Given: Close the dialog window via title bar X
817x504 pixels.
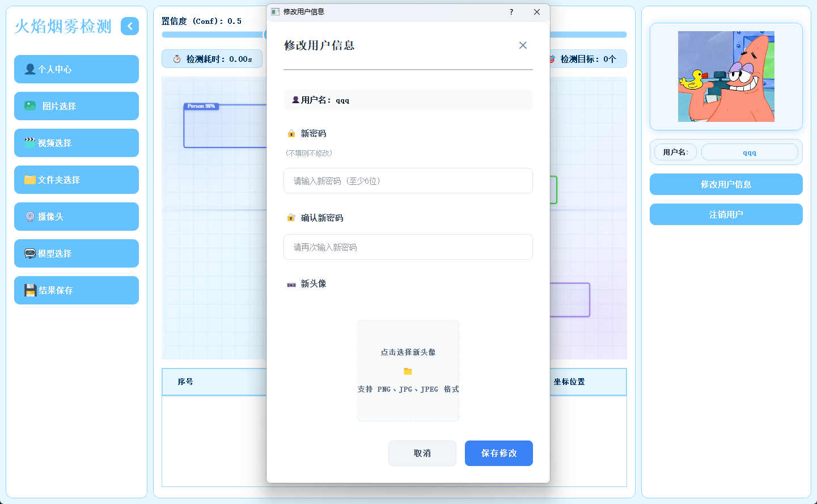Looking at the screenshot, I should click(537, 12).
